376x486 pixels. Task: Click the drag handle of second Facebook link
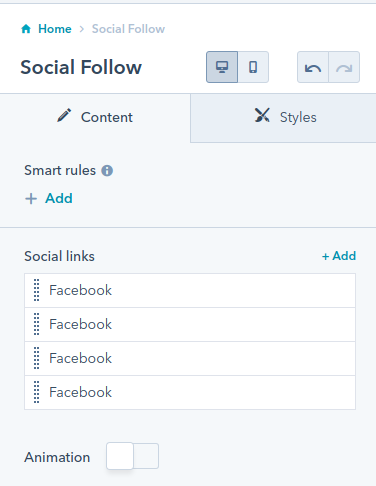pos(37,324)
